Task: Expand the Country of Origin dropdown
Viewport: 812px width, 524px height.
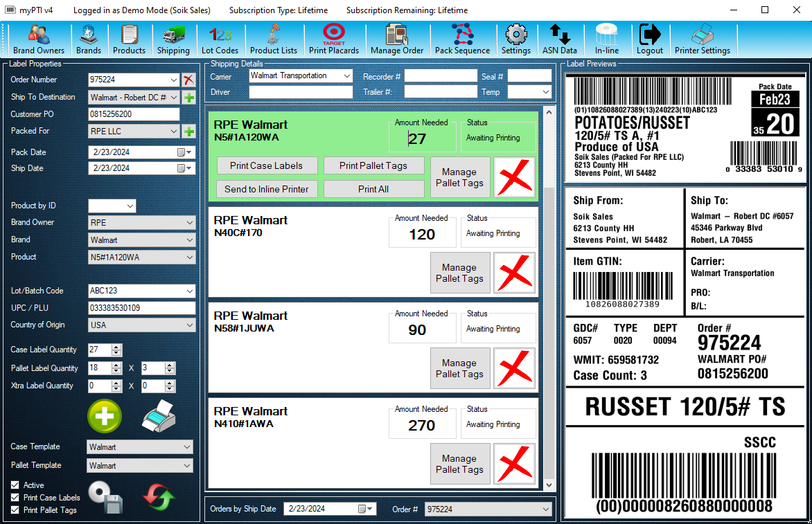Action: (x=190, y=325)
